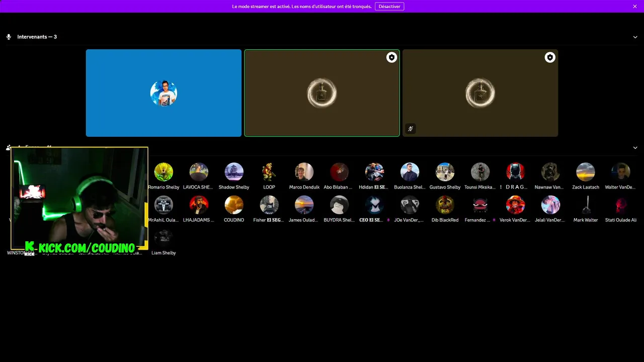Click Zack Laatach's sunset avatar
The width and height of the screenshot is (644, 362).
tap(586, 172)
